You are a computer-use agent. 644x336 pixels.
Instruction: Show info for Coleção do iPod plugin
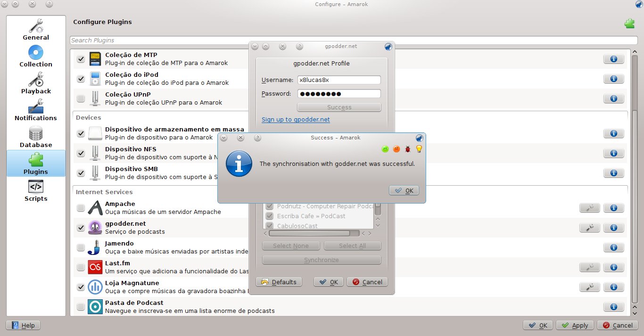click(x=613, y=79)
